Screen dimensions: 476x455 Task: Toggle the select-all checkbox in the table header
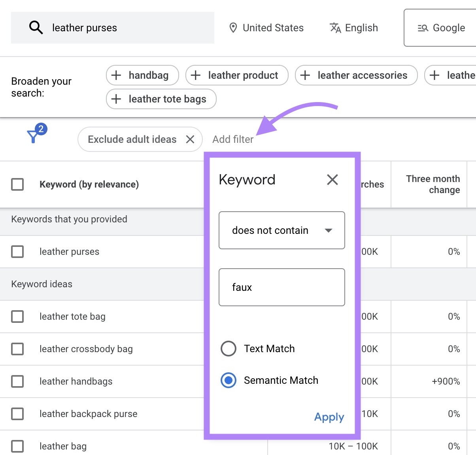17,184
